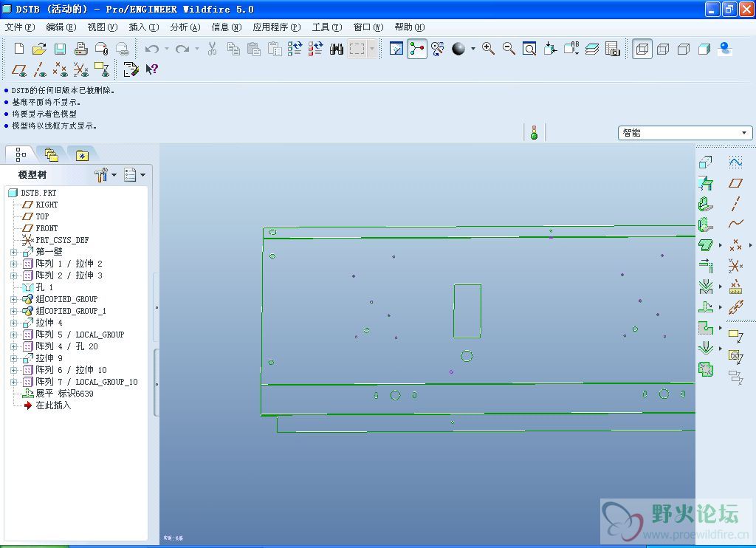Viewport: 756px width, 548px height.
Task: Toggle datum axes display
Action: coord(40,69)
